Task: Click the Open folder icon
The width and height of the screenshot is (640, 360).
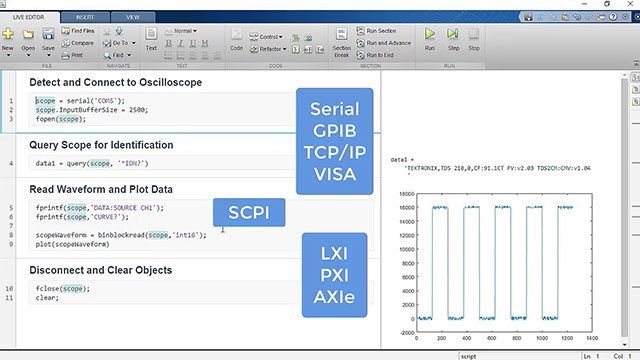Action: [x=28, y=34]
